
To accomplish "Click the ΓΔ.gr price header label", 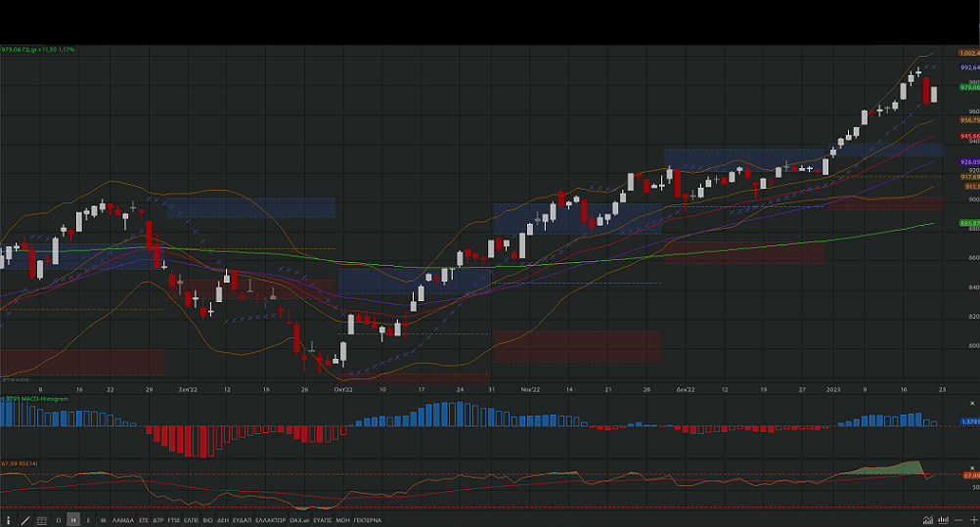I will point(38,50).
